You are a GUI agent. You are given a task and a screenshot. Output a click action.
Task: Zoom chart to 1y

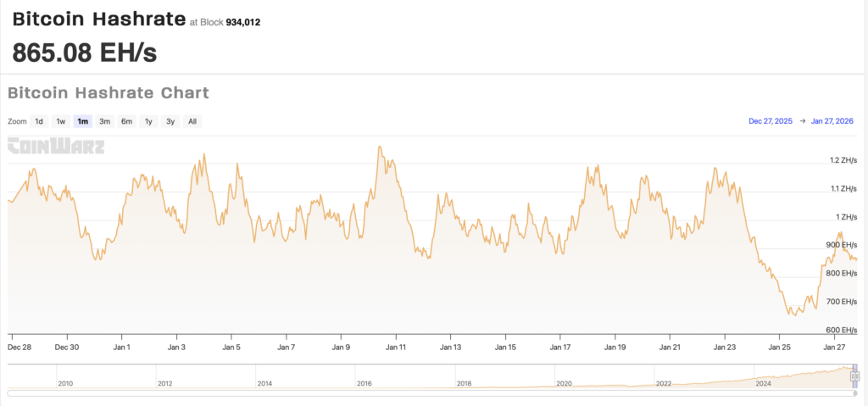pyautogui.click(x=148, y=121)
